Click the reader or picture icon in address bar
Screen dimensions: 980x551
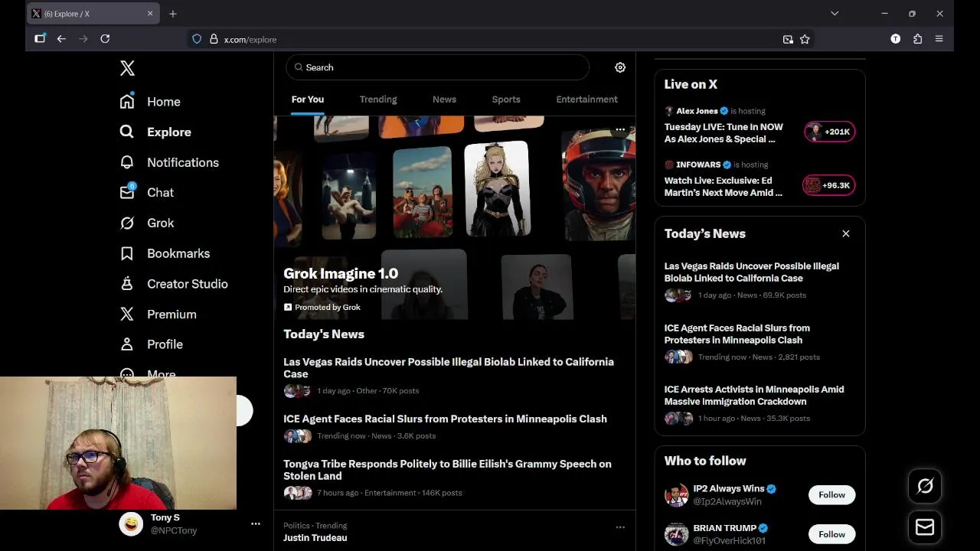[788, 39]
